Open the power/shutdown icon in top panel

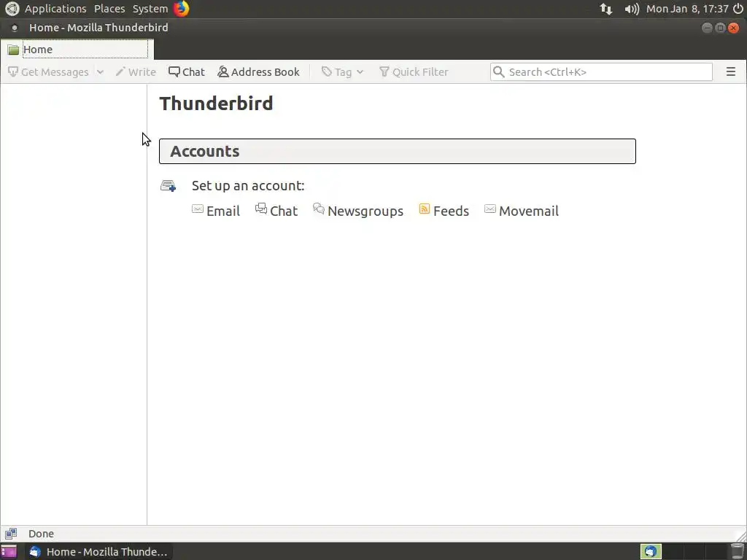[738, 9]
